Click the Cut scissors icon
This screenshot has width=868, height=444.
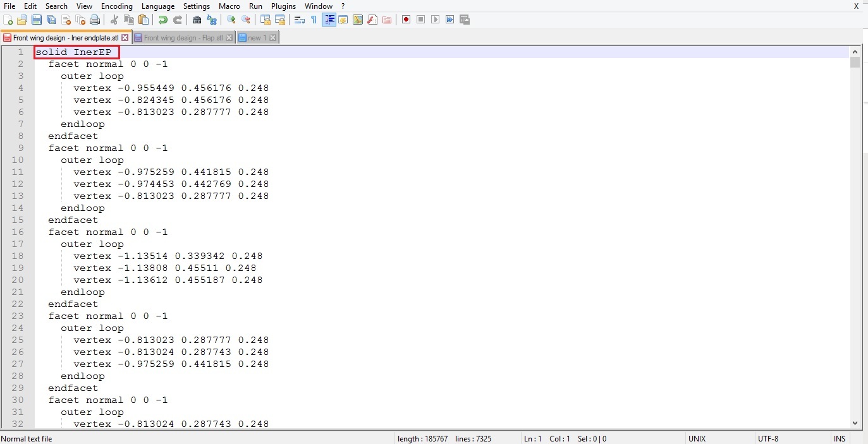pyautogui.click(x=114, y=20)
